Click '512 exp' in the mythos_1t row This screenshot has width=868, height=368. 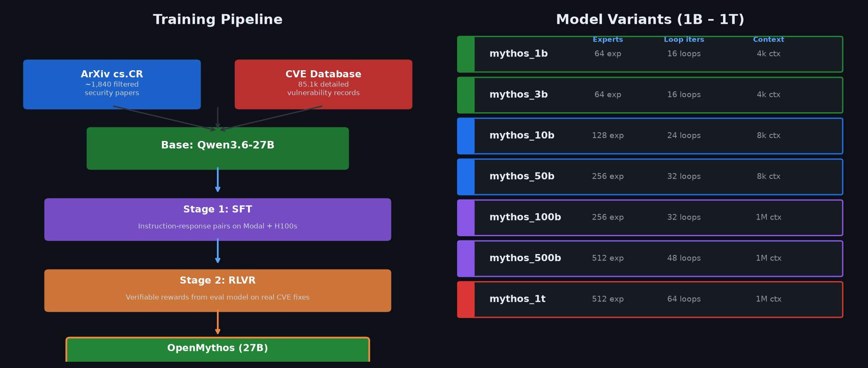[608, 299]
